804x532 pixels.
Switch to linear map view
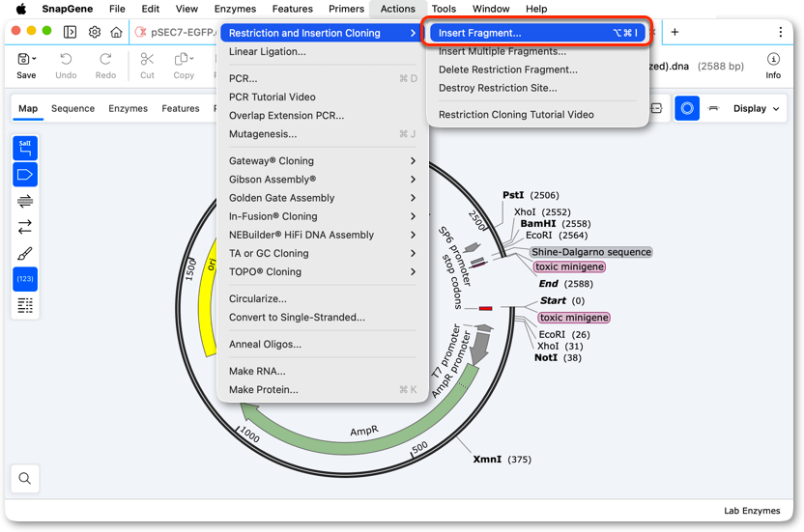[x=713, y=108]
